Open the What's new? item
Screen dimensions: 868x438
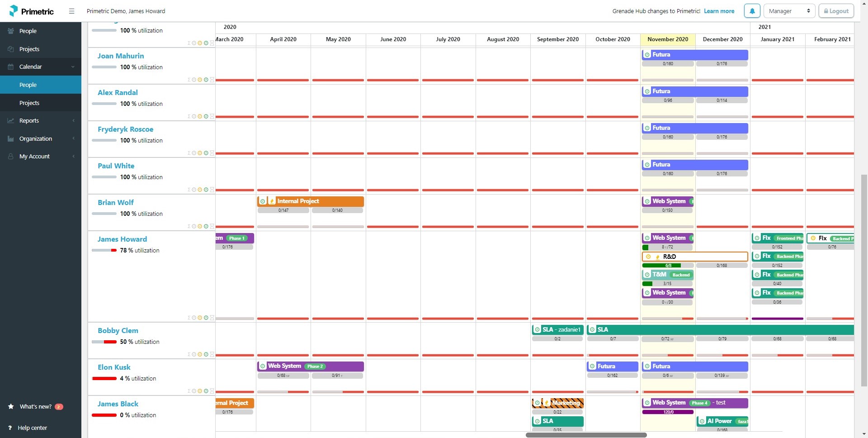tap(35, 407)
